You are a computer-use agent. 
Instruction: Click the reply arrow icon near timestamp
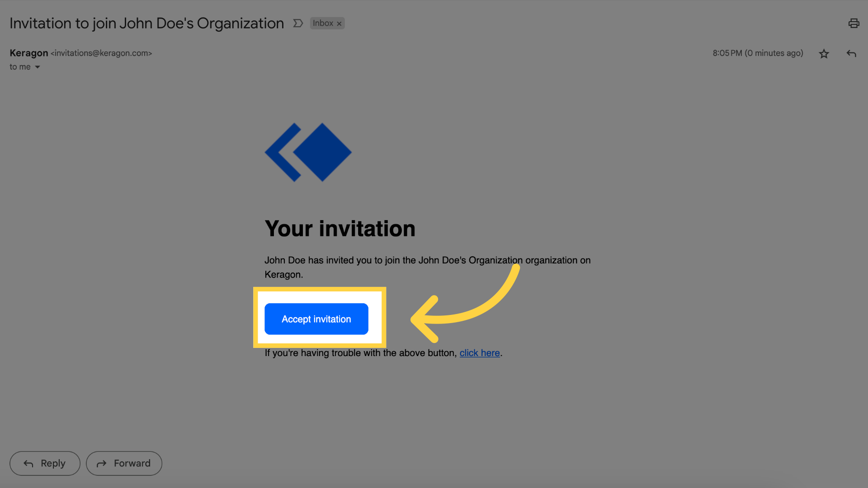851,54
